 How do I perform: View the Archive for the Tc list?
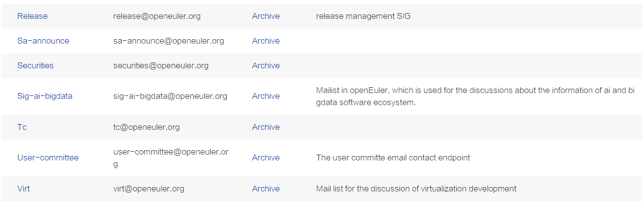(265, 127)
